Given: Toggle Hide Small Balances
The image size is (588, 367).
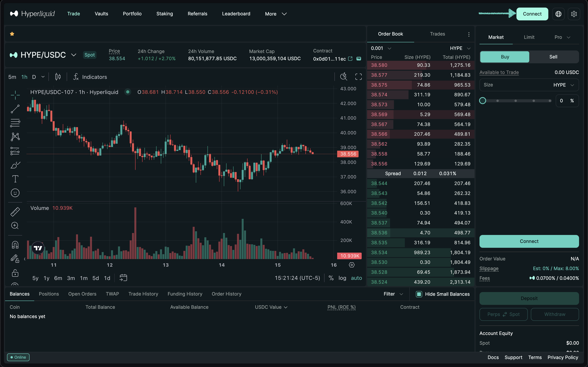Looking at the screenshot, I should coord(419,294).
